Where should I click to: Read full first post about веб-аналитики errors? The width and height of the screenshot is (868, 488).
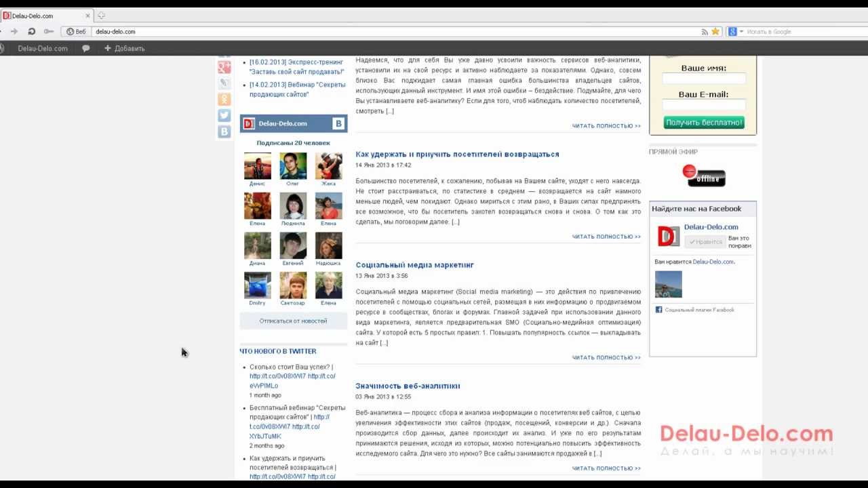(x=606, y=125)
